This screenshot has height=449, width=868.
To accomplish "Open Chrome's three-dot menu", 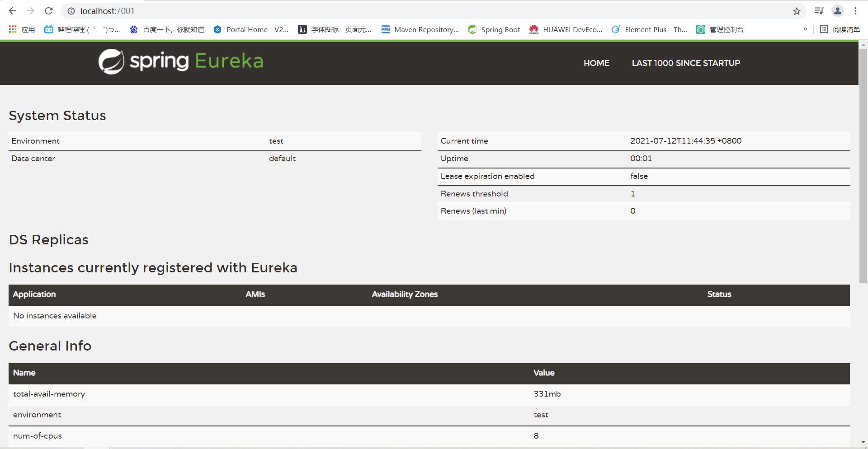I will (856, 11).
